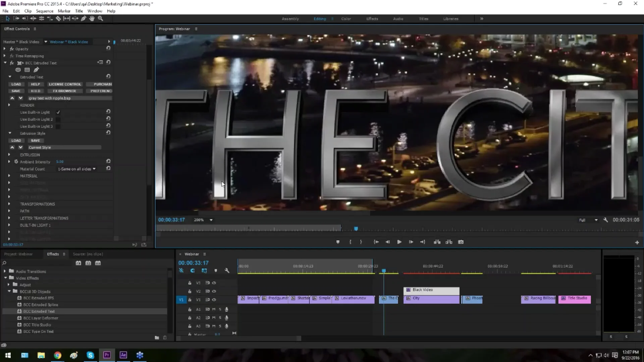Image resolution: width=644 pixels, height=362 pixels.
Task: Launch After Effects from the taskbar
Action: point(123,355)
